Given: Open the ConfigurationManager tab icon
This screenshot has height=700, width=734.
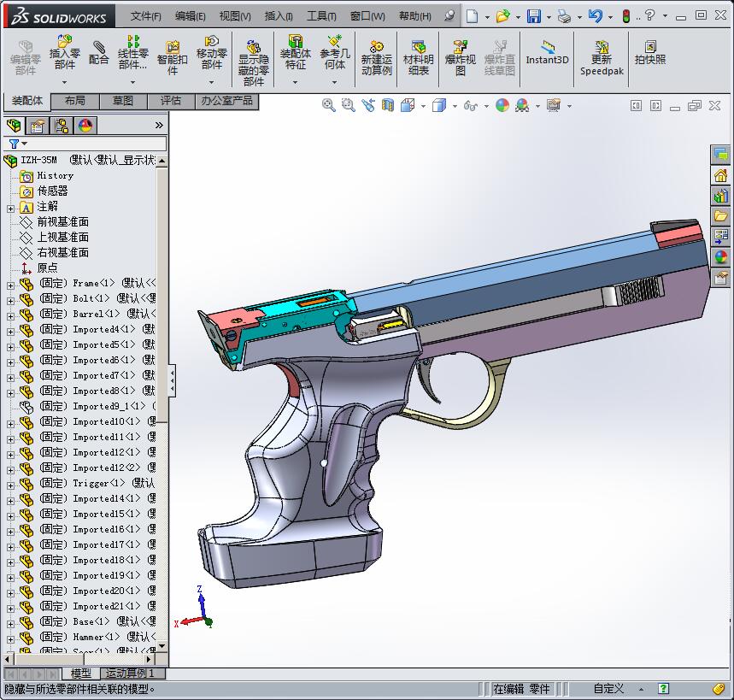Looking at the screenshot, I should [62, 126].
